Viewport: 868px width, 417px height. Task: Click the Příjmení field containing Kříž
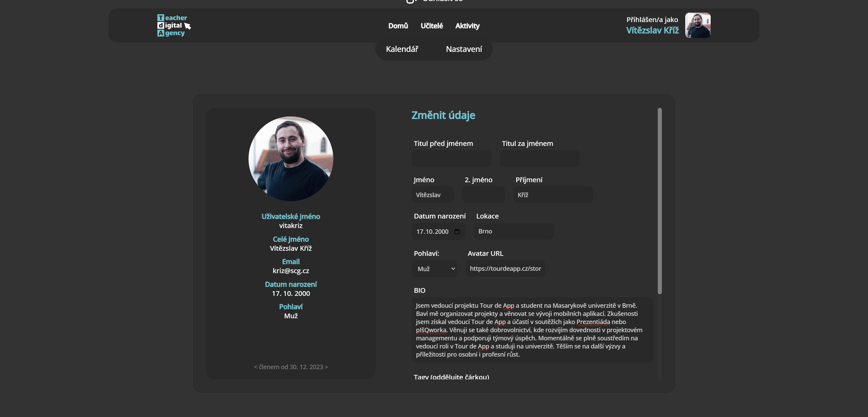553,195
